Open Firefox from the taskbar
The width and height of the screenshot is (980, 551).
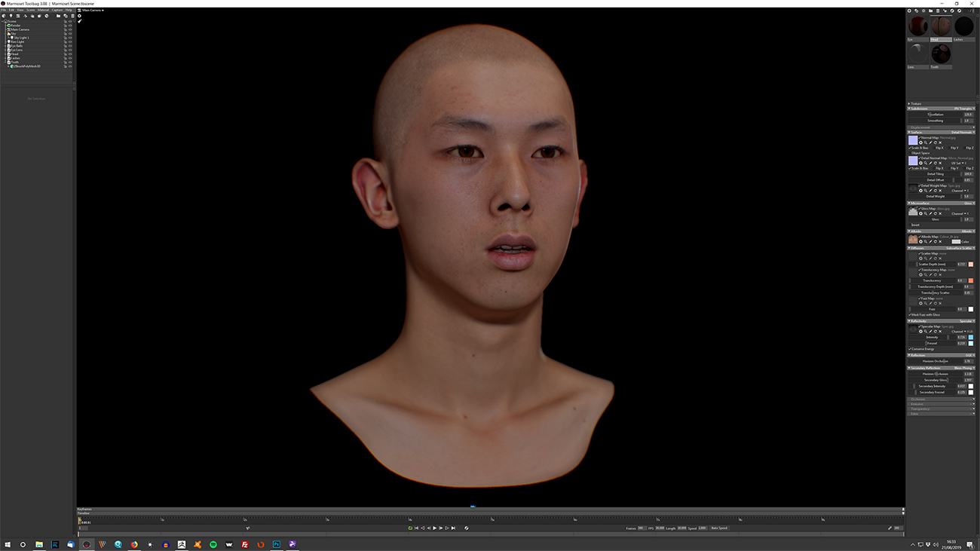click(134, 544)
